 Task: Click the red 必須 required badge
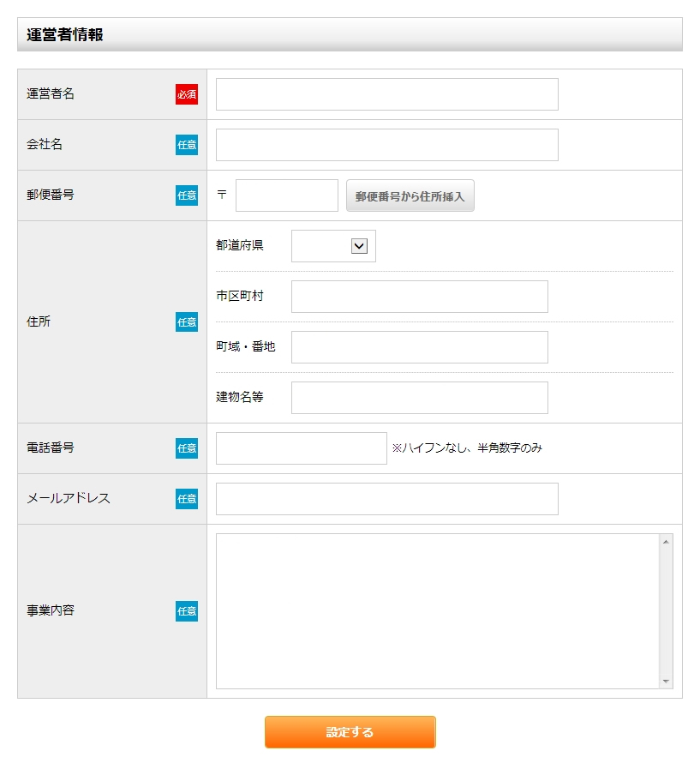point(187,94)
